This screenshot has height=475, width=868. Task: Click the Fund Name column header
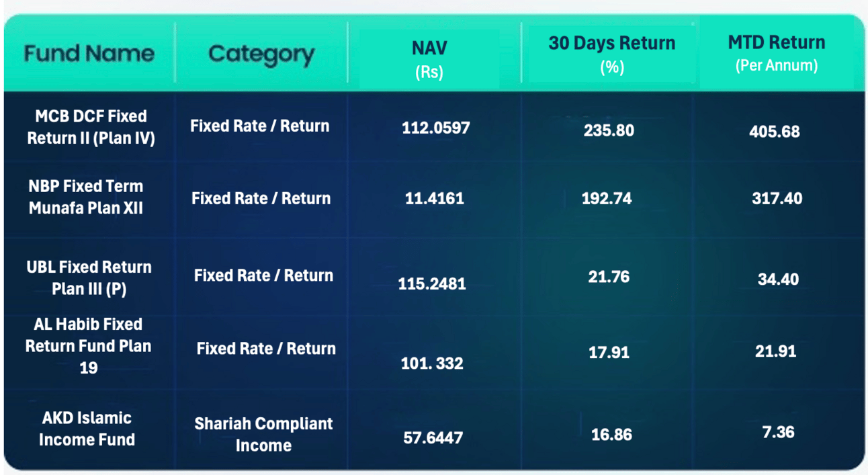89,54
